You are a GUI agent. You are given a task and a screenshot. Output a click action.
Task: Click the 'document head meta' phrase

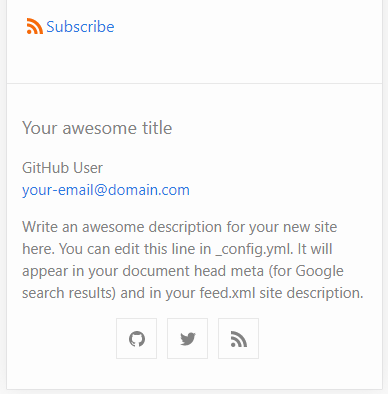193,271
